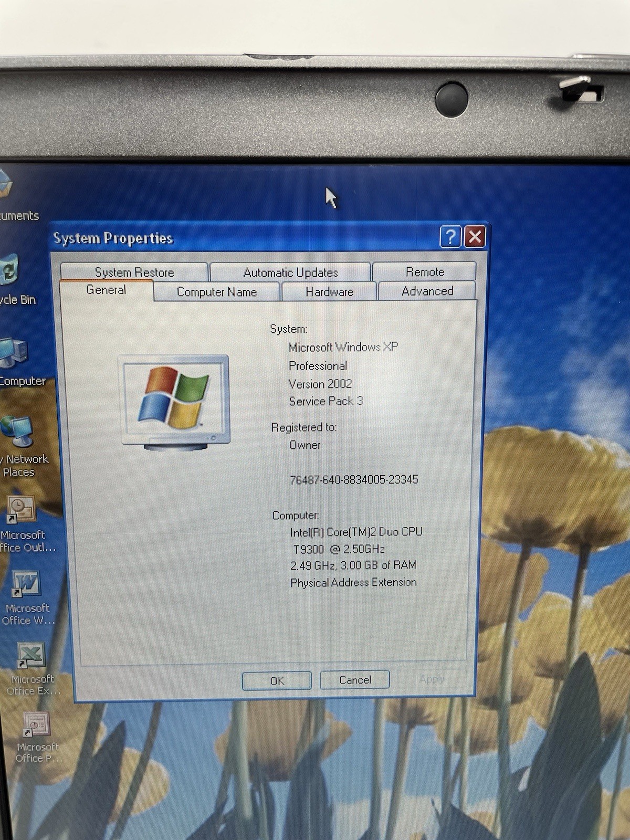Click the 'Owner' registered name
The height and width of the screenshot is (840, 630).
pyautogui.click(x=305, y=445)
